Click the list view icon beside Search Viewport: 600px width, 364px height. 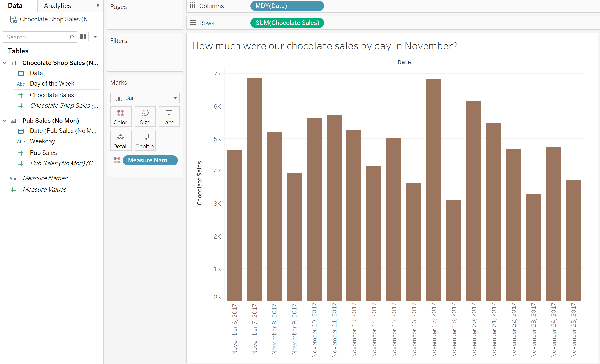click(x=83, y=37)
